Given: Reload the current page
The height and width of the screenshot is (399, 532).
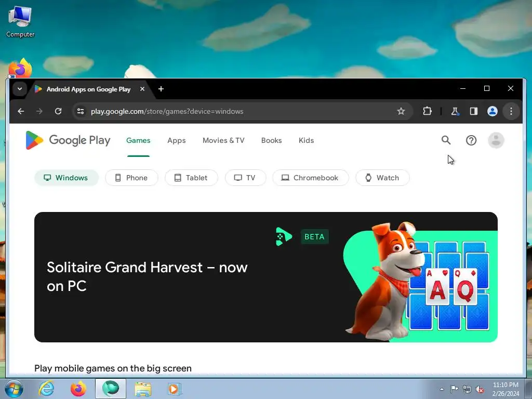Looking at the screenshot, I should pyautogui.click(x=58, y=111).
